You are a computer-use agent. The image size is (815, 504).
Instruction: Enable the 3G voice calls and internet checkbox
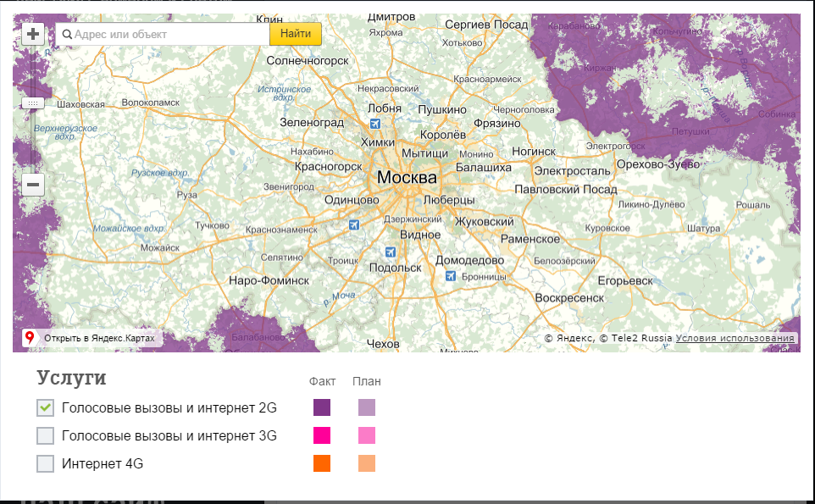(45, 435)
